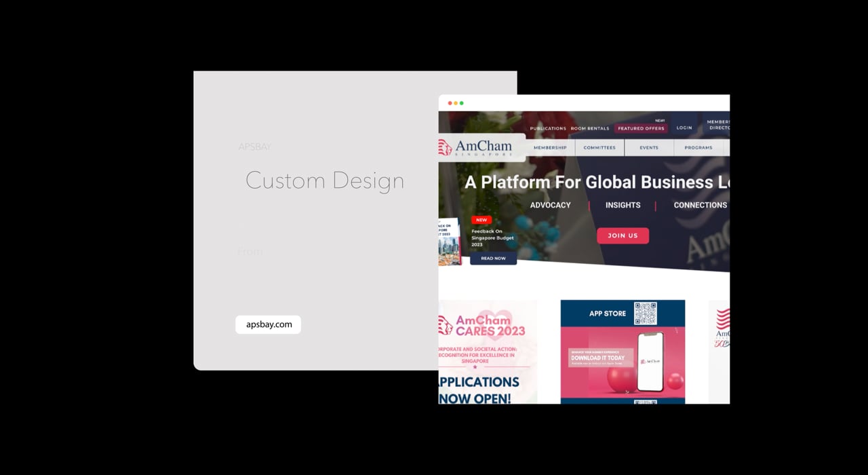Click the apsbay.com link button
Screen dimensions: 868x475
[x=268, y=324]
